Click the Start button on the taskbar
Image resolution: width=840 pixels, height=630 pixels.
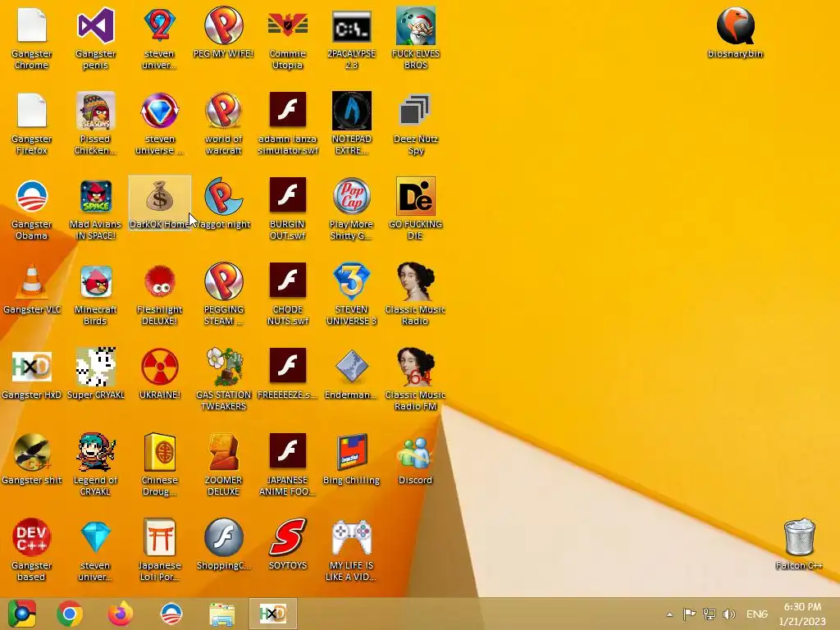pos(22,614)
